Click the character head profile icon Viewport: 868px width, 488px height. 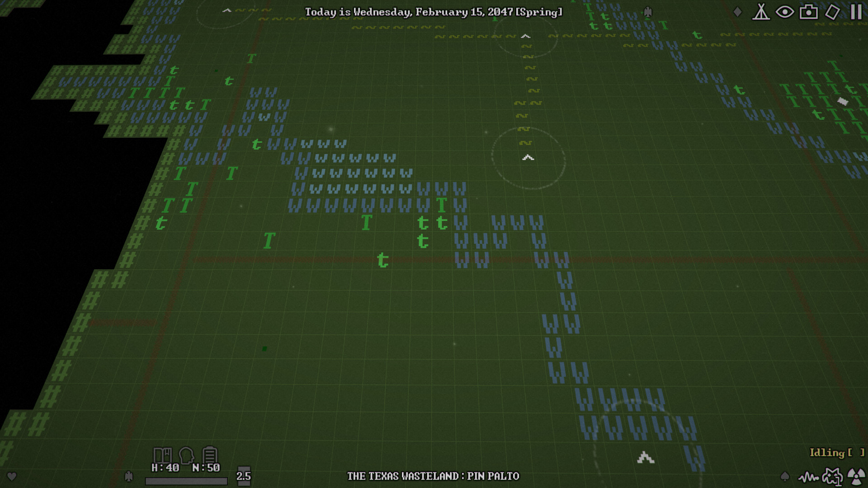pyautogui.click(x=187, y=455)
